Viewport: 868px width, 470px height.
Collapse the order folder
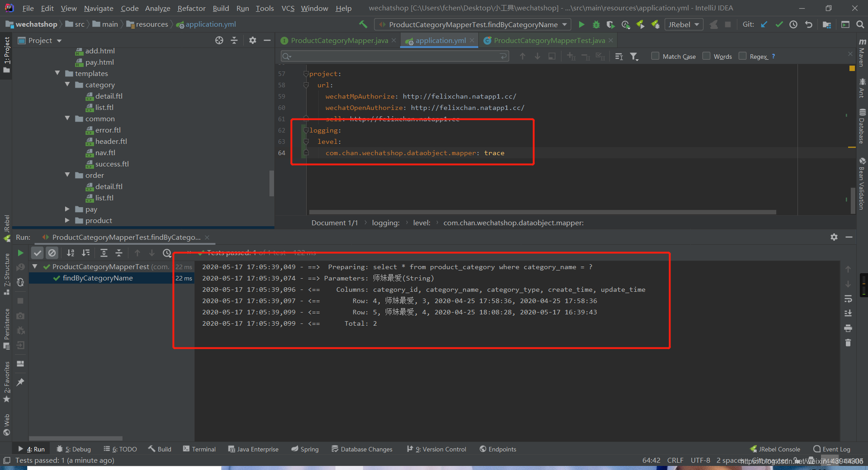pos(67,175)
